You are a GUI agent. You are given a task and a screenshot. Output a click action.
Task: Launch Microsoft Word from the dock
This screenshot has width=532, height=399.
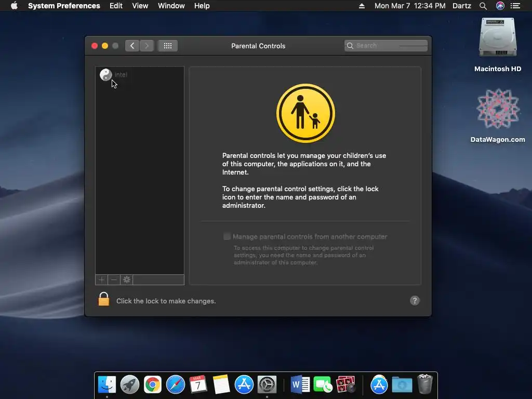pos(300,384)
